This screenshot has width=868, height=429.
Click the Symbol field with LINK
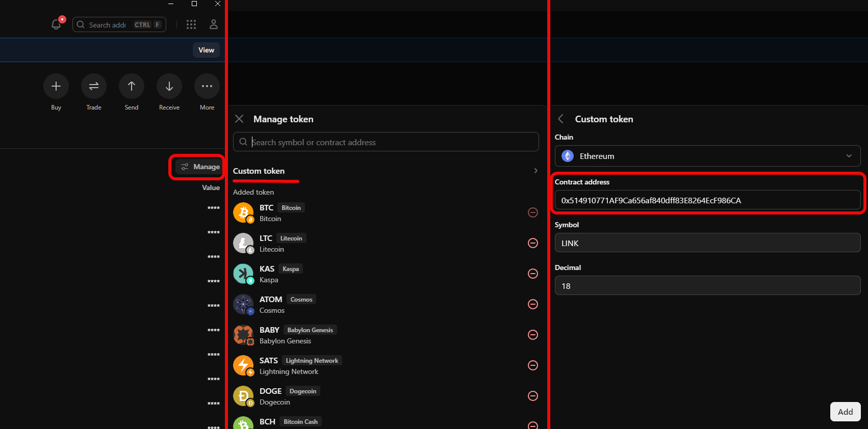(x=707, y=243)
